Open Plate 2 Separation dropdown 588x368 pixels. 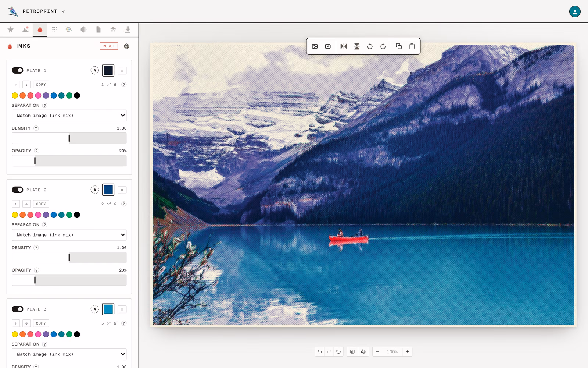[69, 235]
